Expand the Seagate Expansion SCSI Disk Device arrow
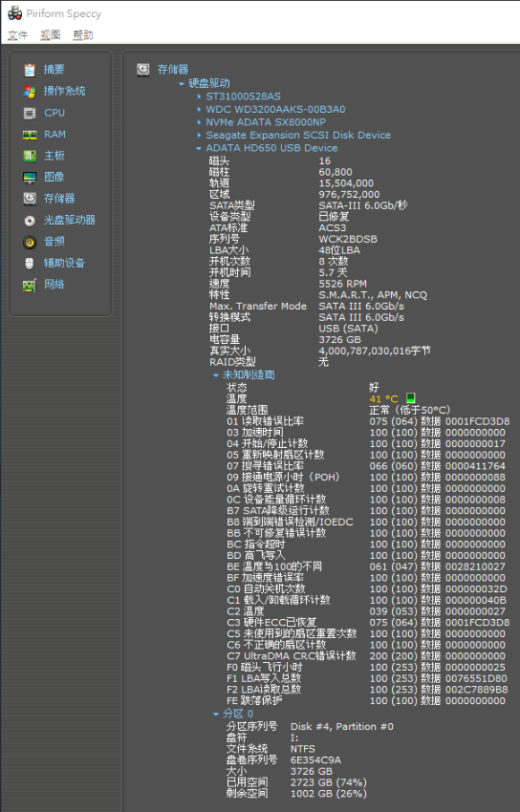 click(x=199, y=135)
